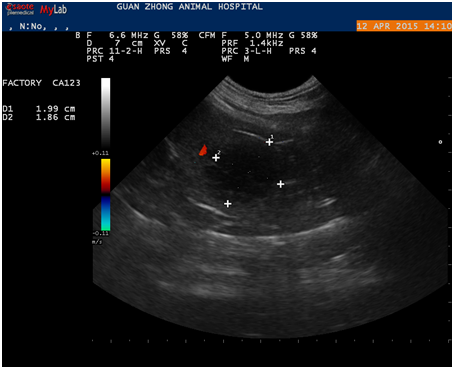Select the D1 1.99 cm measurement
455x367 pixels.
point(39,109)
